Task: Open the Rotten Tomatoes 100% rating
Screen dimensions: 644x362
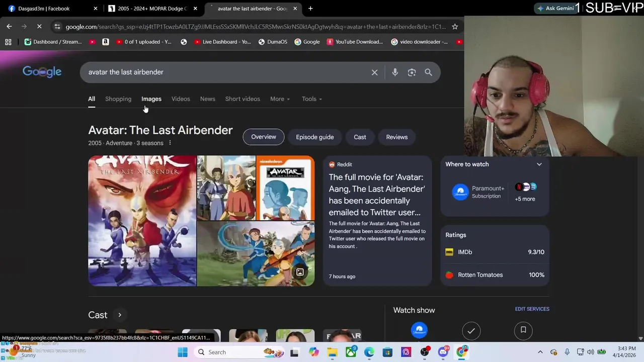Action: tap(495, 275)
